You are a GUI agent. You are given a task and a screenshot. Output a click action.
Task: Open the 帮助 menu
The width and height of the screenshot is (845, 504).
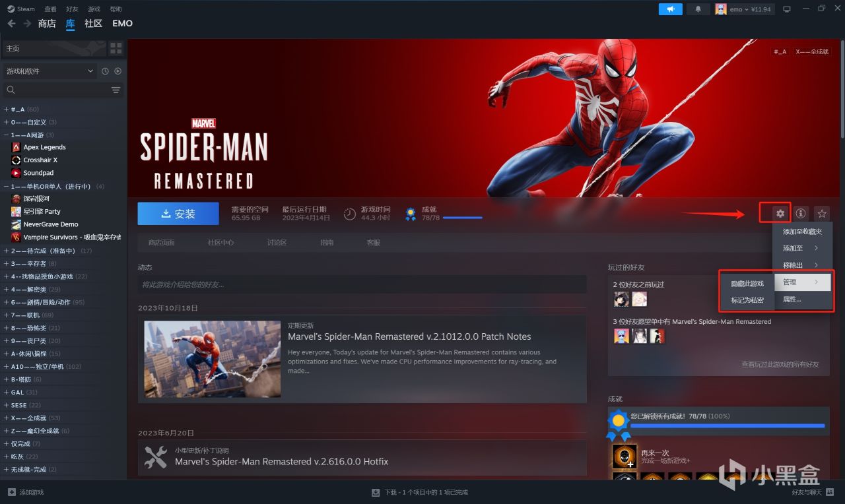(116, 9)
